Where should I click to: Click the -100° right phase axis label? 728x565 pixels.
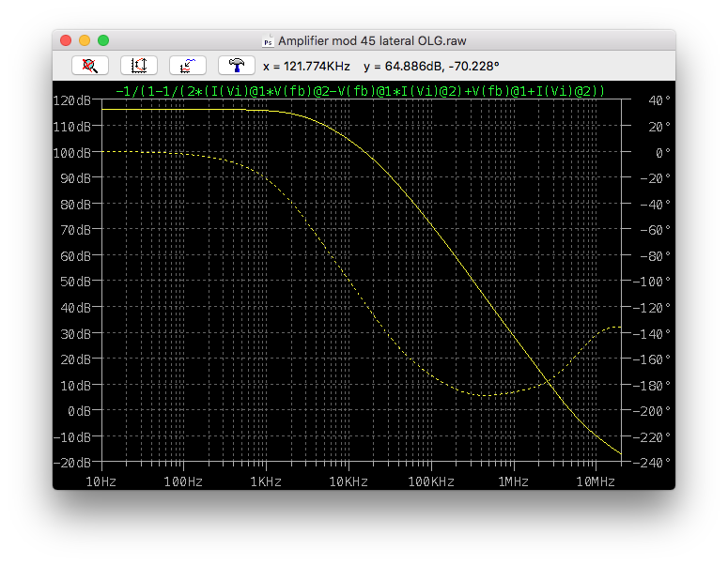point(652,282)
